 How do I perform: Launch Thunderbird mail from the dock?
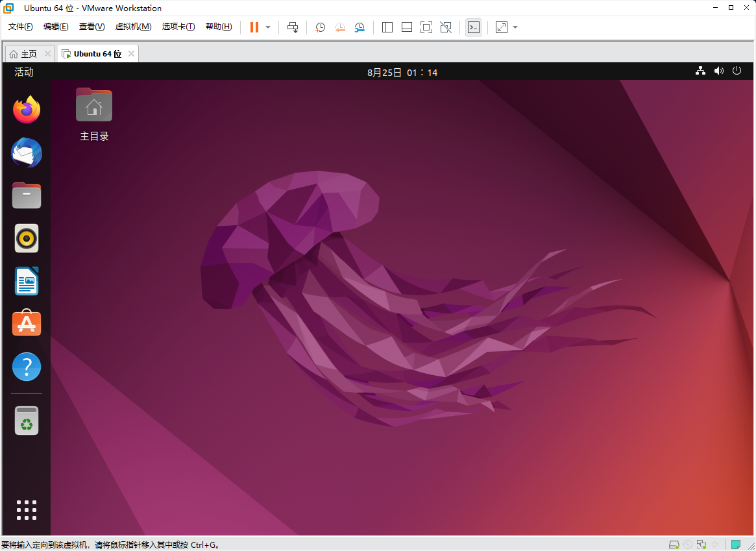click(27, 153)
